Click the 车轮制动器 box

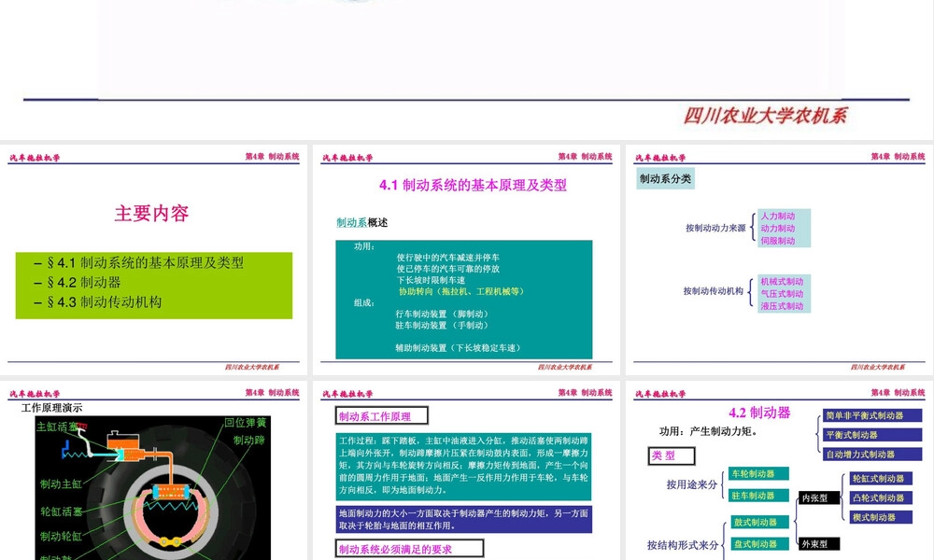[758, 474]
